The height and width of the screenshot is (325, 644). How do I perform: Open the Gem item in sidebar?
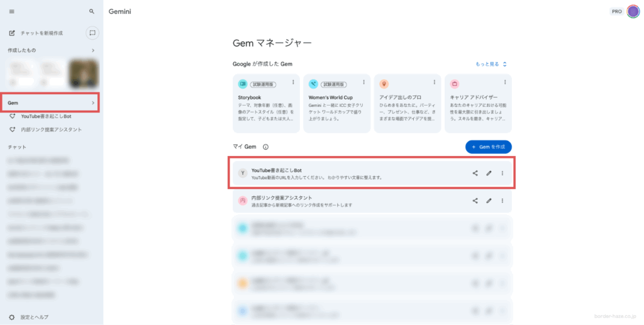pos(50,103)
